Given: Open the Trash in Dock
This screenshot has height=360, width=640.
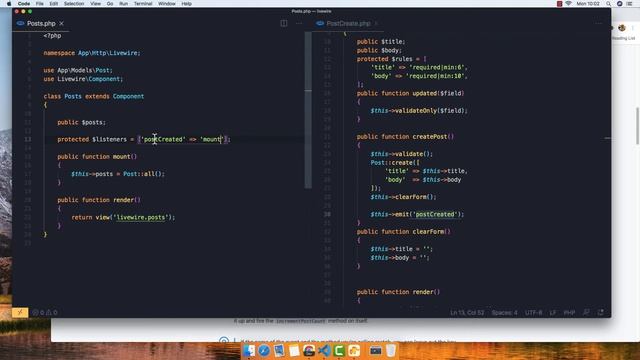Looking at the screenshot, I should tap(391, 351).
